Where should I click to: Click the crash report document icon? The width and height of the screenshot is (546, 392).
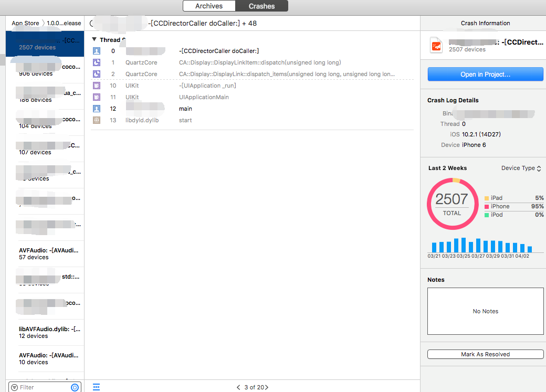(x=436, y=45)
